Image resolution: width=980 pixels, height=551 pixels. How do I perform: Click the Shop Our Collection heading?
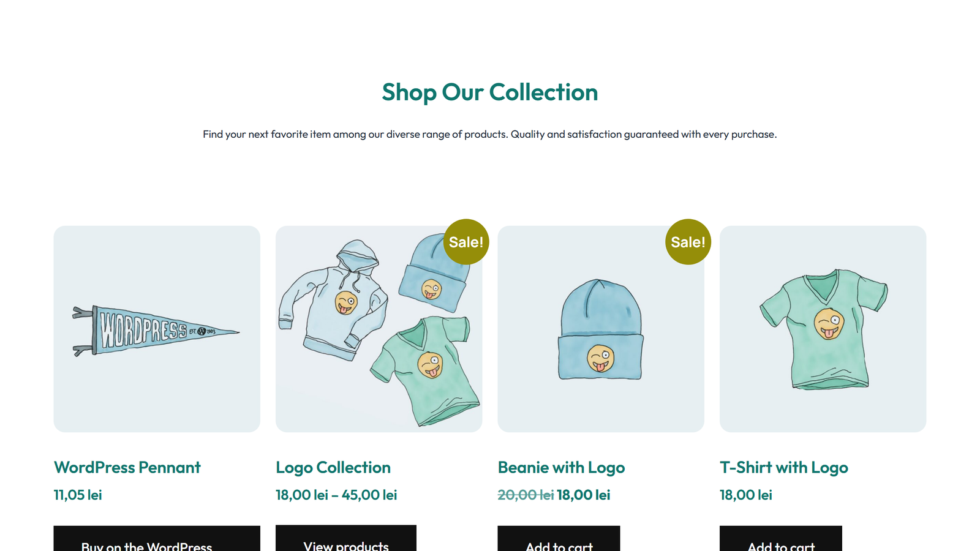click(490, 92)
